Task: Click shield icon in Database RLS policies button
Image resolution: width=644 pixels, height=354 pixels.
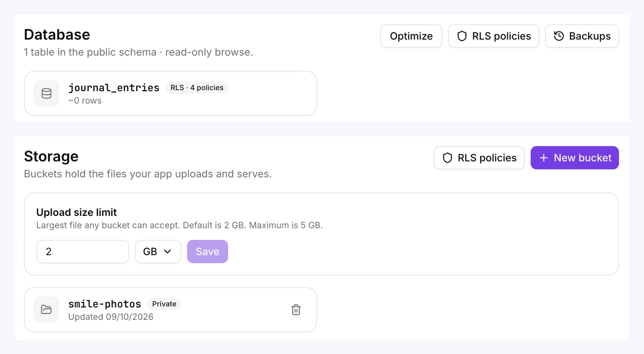Action: (462, 36)
